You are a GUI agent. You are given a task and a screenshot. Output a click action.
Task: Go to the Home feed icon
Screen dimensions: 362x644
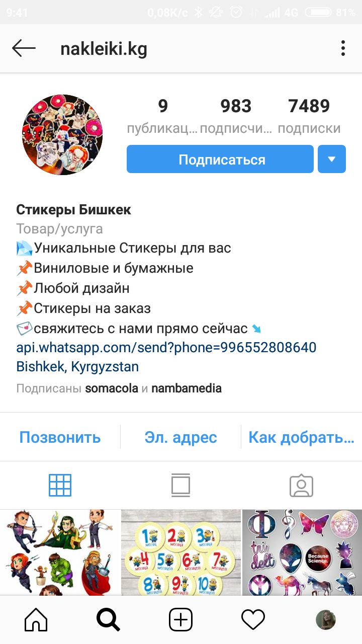click(x=36, y=620)
